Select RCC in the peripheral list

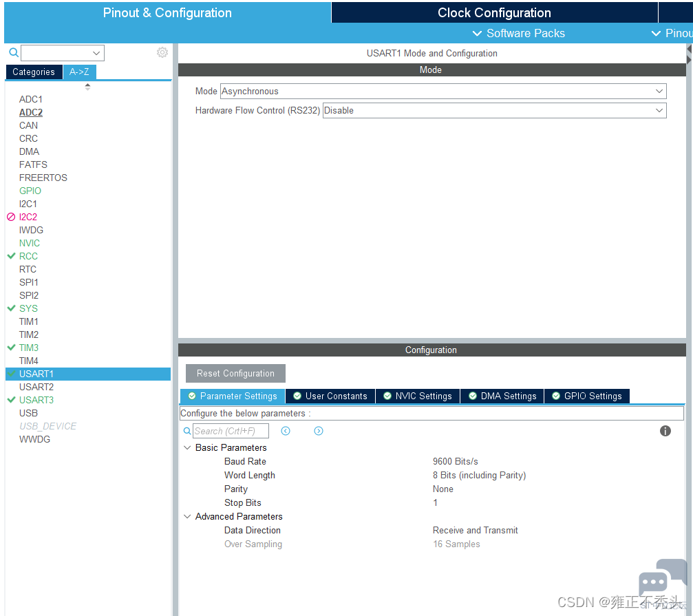coord(28,256)
